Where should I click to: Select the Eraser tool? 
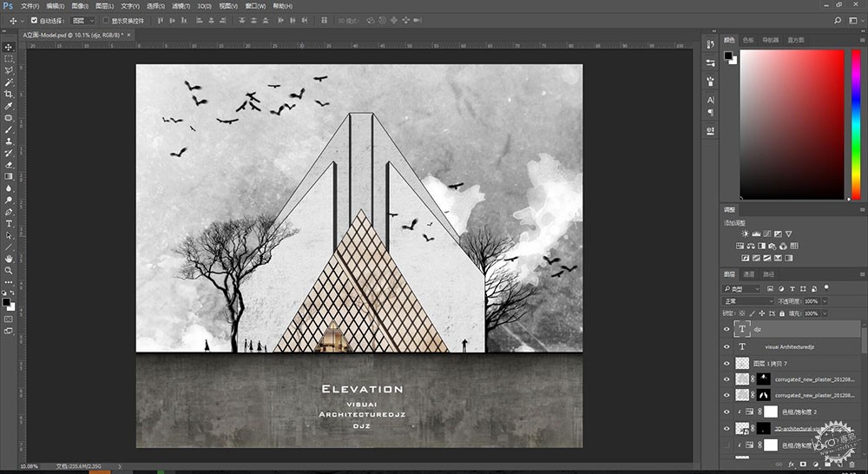pos(9,165)
